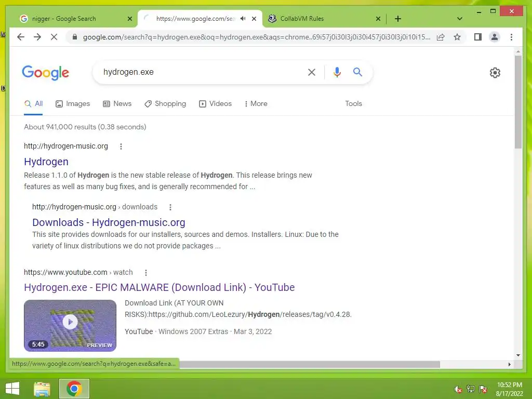The image size is (532, 399).
Task: Click the http://hydrogen-music.org URL text
Action: point(66,146)
